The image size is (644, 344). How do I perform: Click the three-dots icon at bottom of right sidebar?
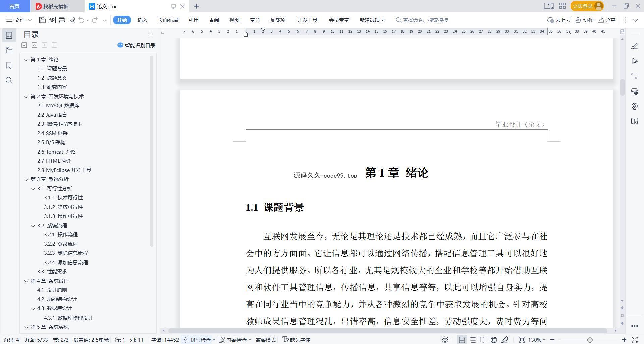pyautogui.click(x=634, y=326)
